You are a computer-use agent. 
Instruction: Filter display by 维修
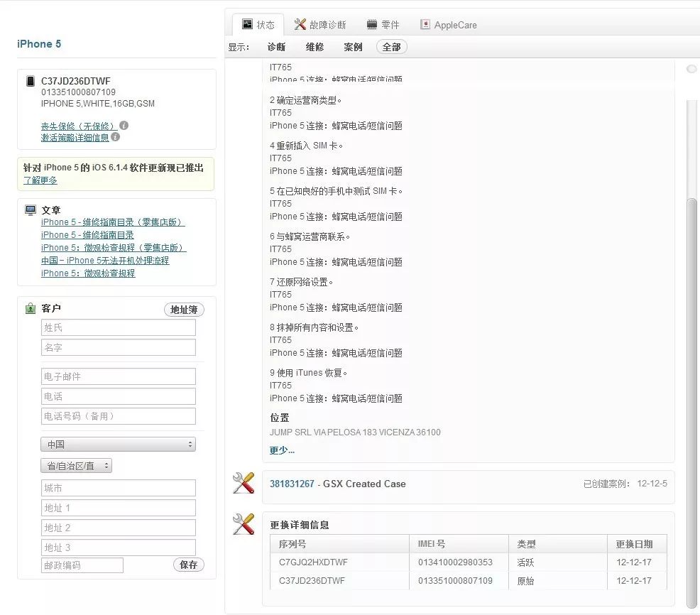click(315, 47)
